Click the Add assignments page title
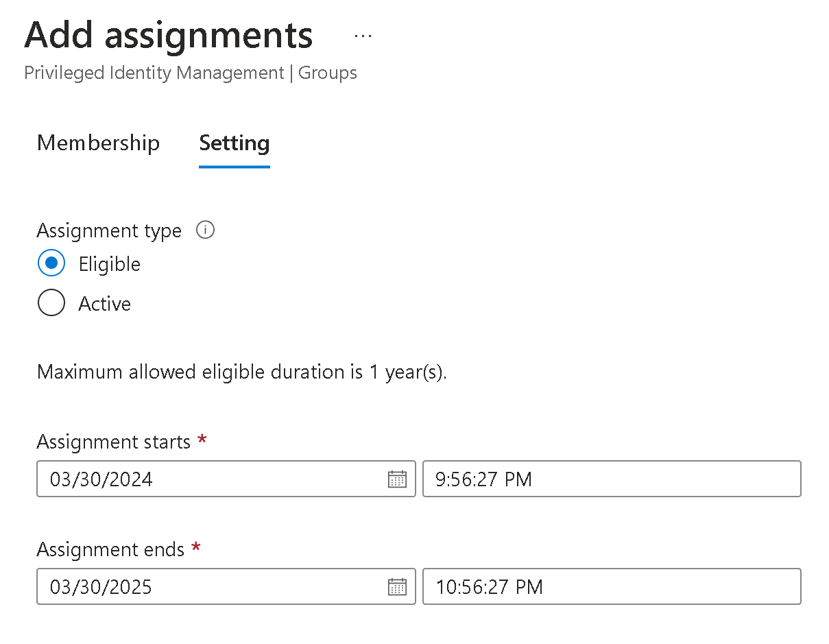Screen dimensions: 829x644 tap(169, 36)
